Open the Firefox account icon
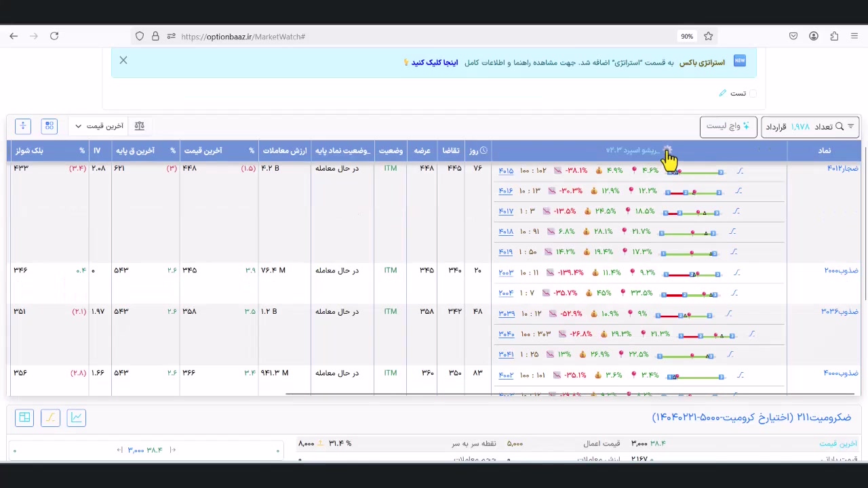This screenshot has width=868, height=488. (x=814, y=37)
